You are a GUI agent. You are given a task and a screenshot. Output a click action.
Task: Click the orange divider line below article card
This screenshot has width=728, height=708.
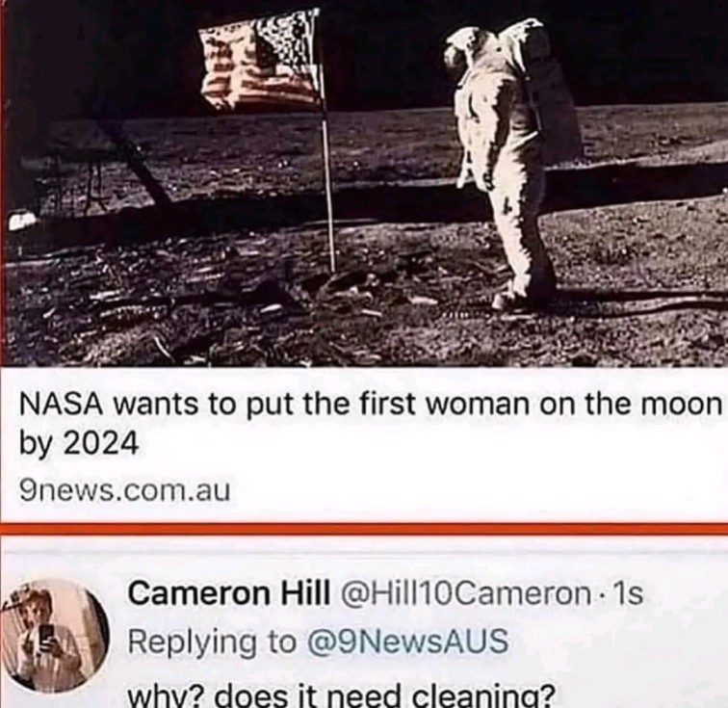tap(364, 529)
